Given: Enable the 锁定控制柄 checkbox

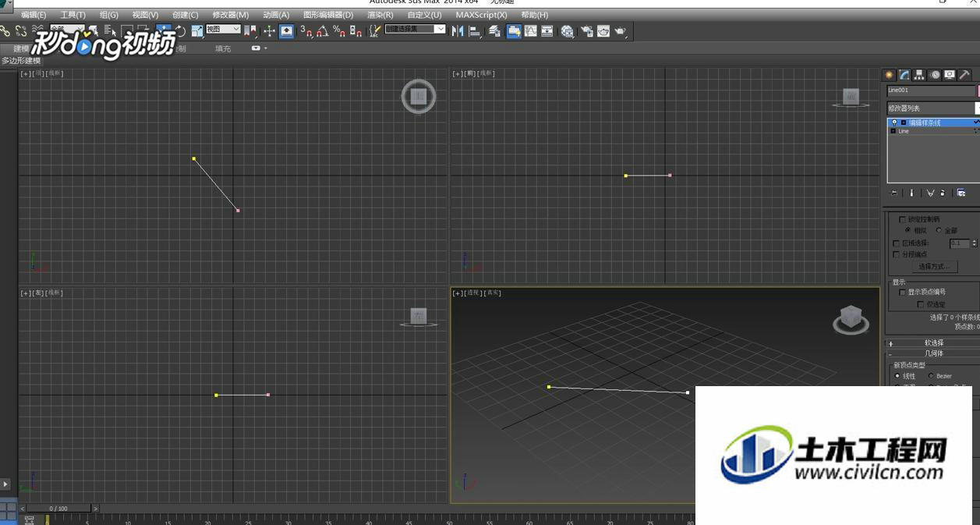Looking at the screenshot, I should click(903, 219).
